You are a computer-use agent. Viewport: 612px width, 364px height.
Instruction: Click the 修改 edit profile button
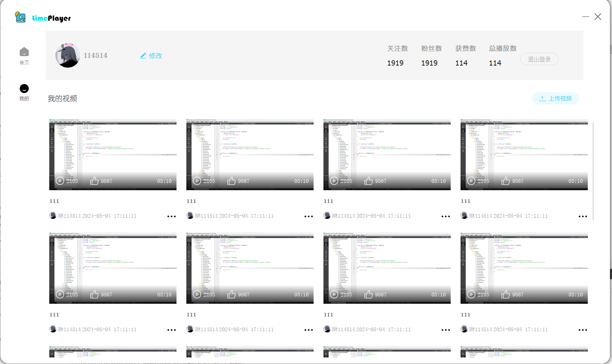(151, 56)
